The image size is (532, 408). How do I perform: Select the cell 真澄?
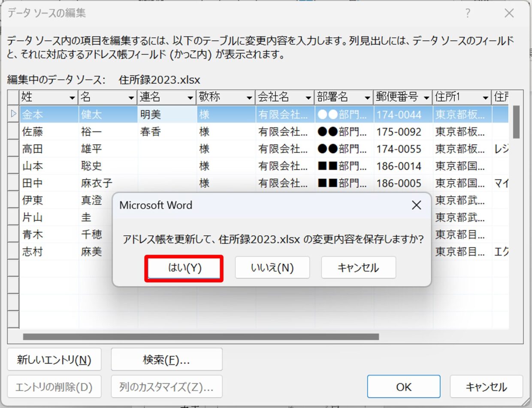point(95,201)
